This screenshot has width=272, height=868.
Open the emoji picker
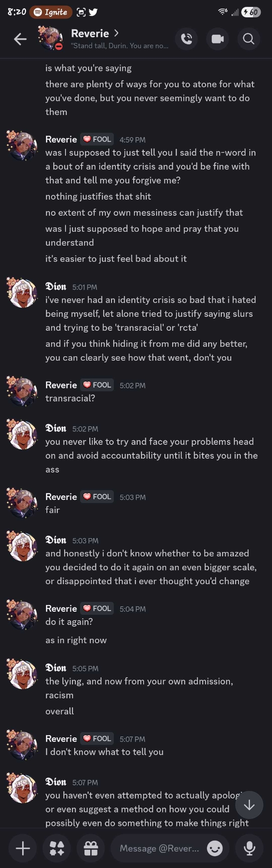[215, 848]
